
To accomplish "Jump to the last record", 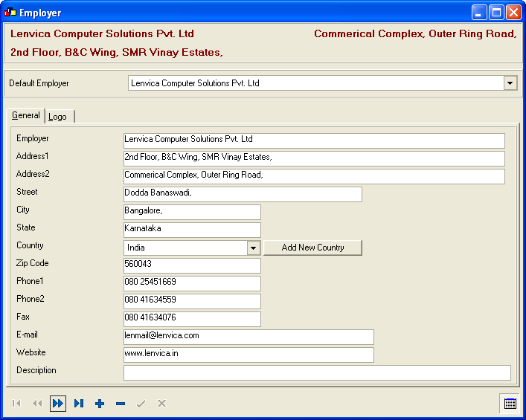I will [79, 403].
